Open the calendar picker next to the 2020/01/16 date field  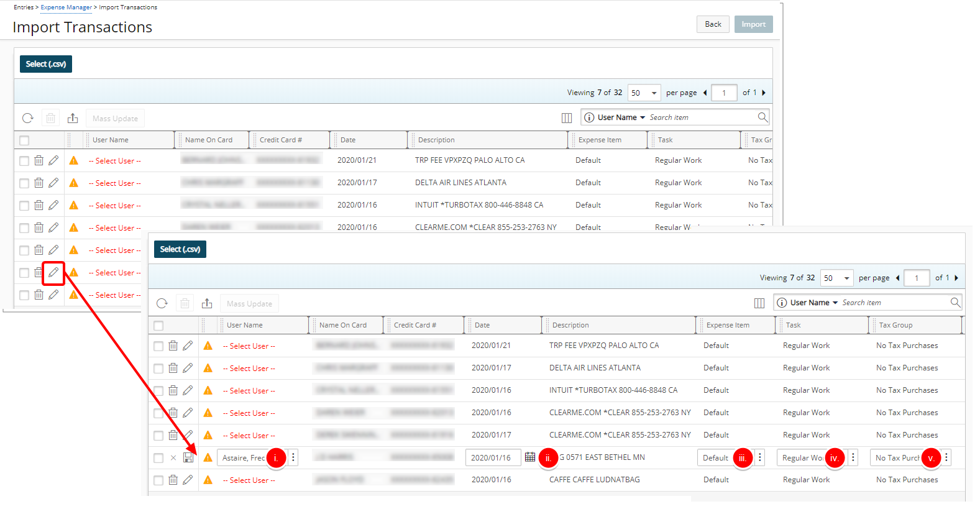point(530,457)
